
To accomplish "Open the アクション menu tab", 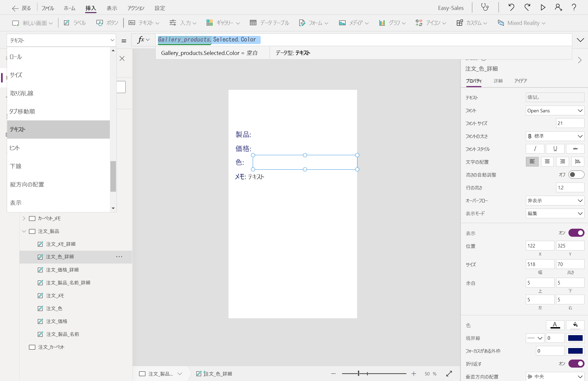I will 136,8.
